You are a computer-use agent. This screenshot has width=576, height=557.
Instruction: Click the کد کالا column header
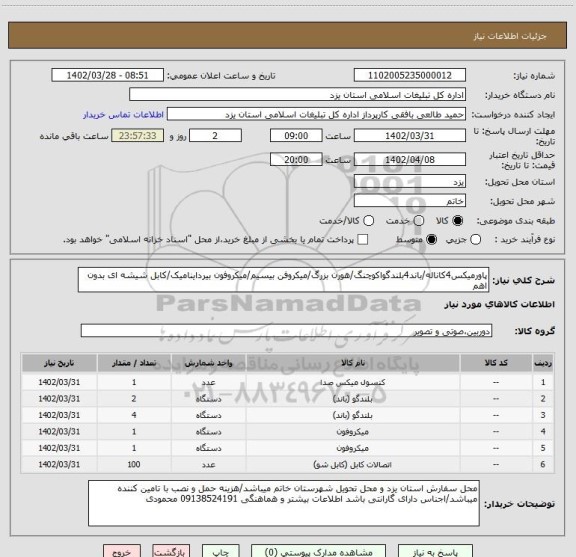click(x=496, y=363)
